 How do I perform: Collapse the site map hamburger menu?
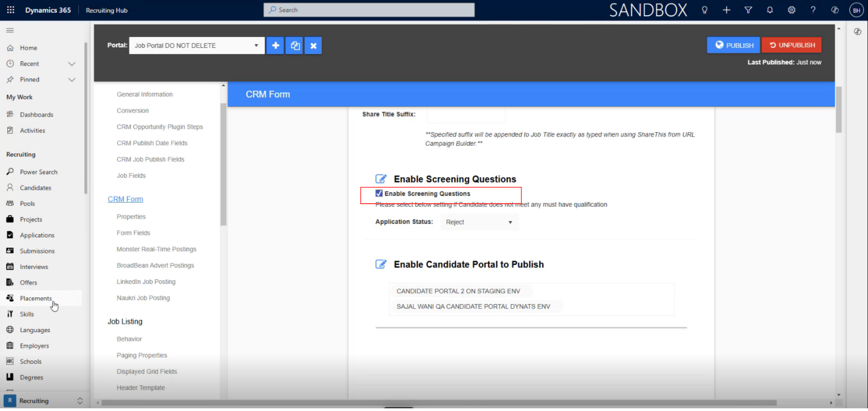[x=10, y=30]
